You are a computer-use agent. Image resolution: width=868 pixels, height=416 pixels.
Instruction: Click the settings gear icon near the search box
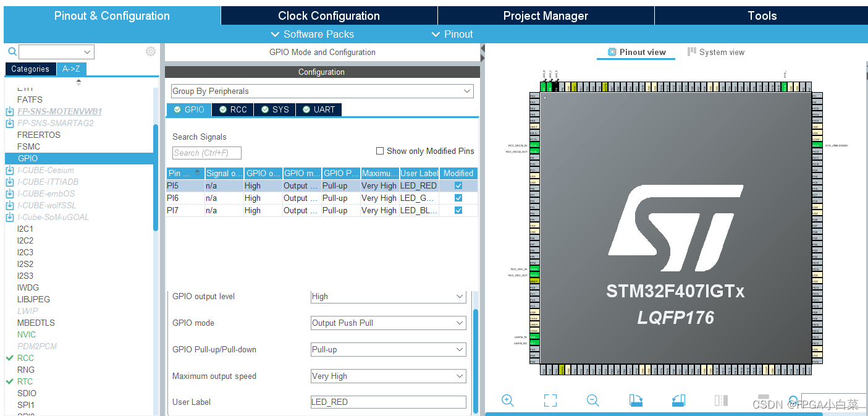[x=150, y=51]
